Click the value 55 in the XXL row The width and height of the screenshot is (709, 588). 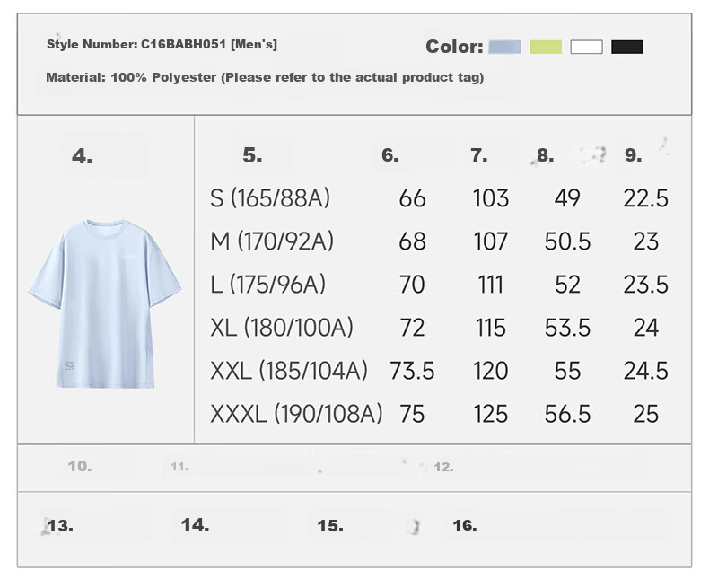click(567, 372)
